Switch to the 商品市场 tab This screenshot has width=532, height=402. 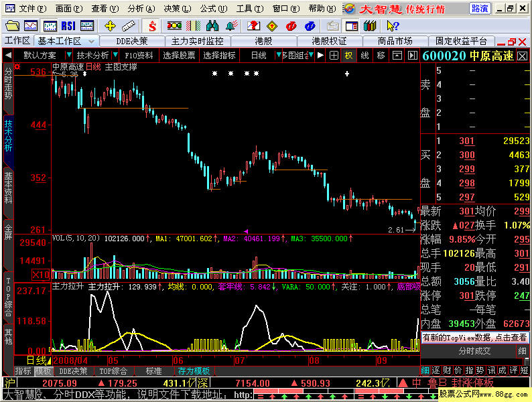click(395, 42)
